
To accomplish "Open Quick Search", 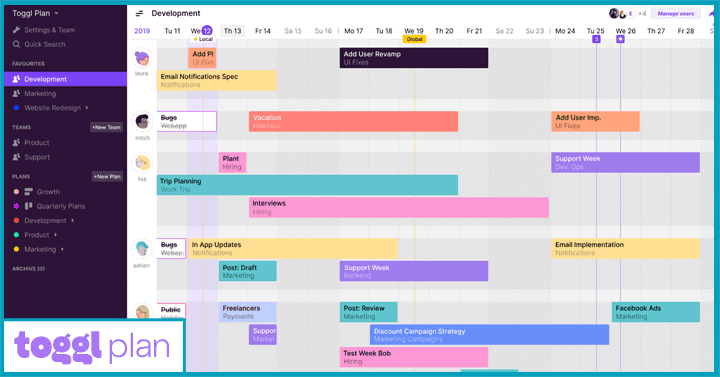I will (x=45, y=44).
